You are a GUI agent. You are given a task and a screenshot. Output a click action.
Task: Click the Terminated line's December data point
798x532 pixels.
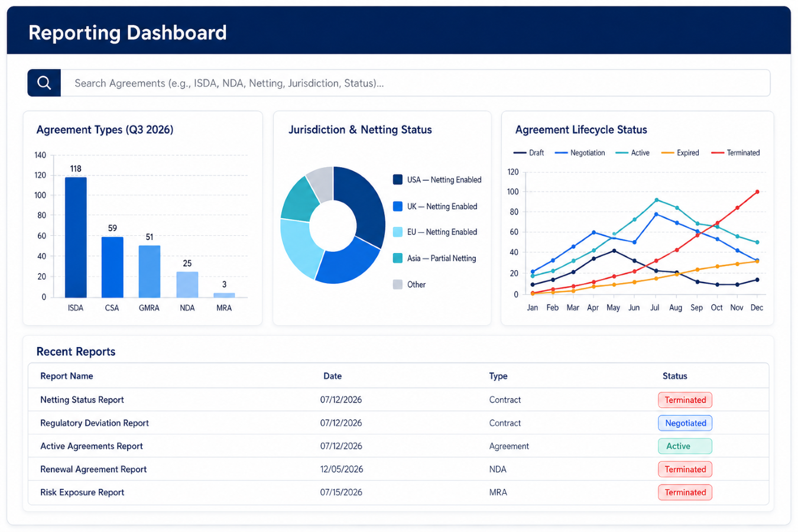tap(757, 192)
